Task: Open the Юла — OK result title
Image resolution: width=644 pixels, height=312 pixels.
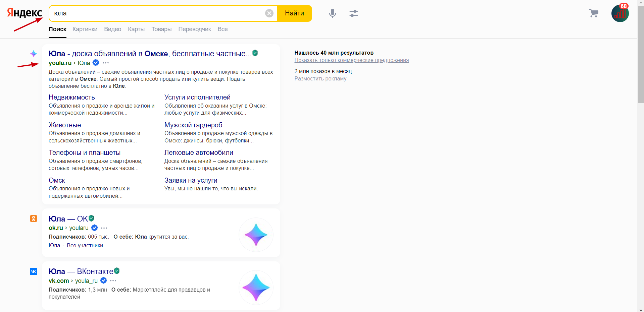Action: tap(68, 219)
